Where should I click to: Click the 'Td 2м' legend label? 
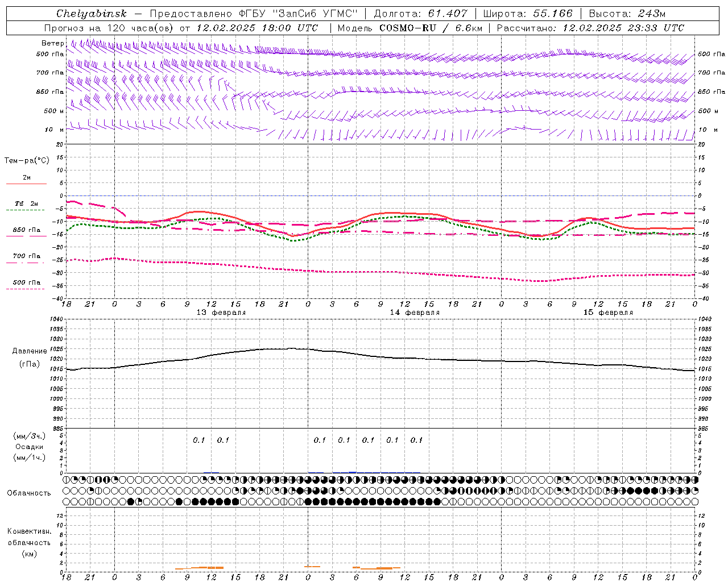coord(27,203)
